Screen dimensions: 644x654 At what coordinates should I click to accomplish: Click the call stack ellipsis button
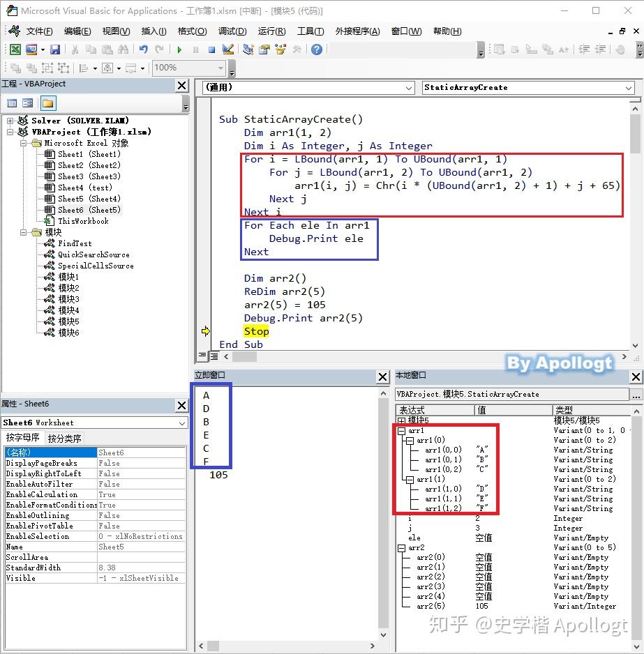pos(636,395)
